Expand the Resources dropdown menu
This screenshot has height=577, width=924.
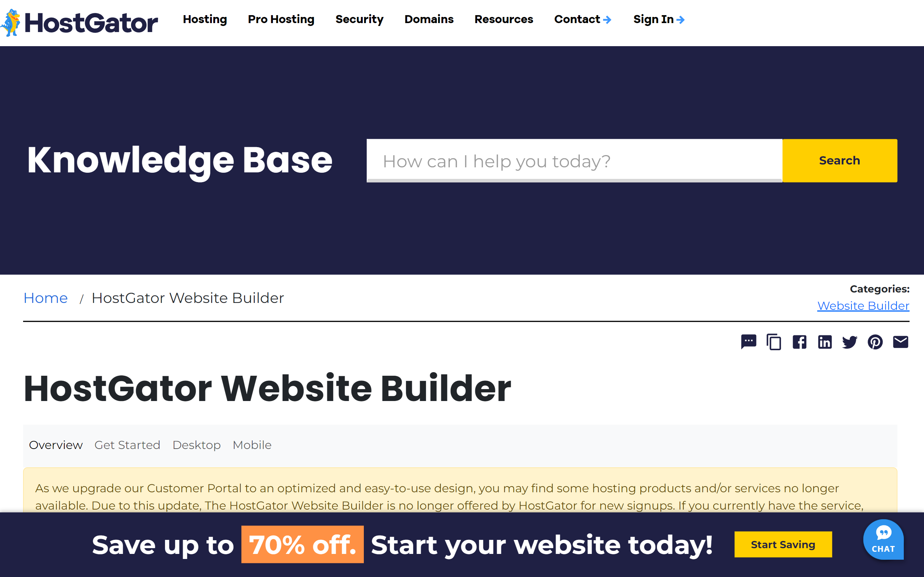click(504, 19)
